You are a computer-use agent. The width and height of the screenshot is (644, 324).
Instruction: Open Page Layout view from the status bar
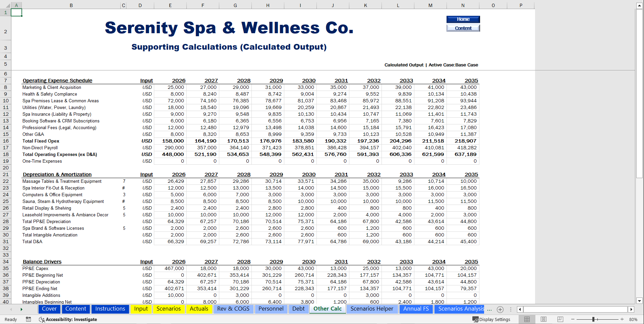543,319
